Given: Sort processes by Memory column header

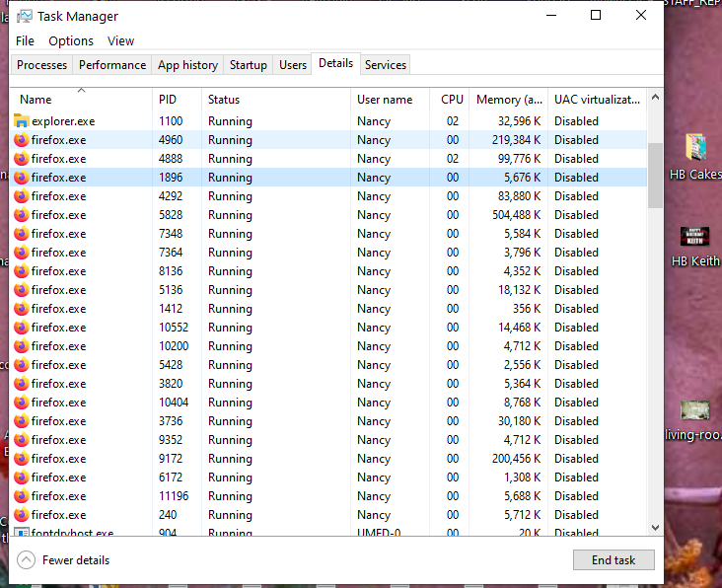Looking at the screenshot, I should [x=508, y=100].
